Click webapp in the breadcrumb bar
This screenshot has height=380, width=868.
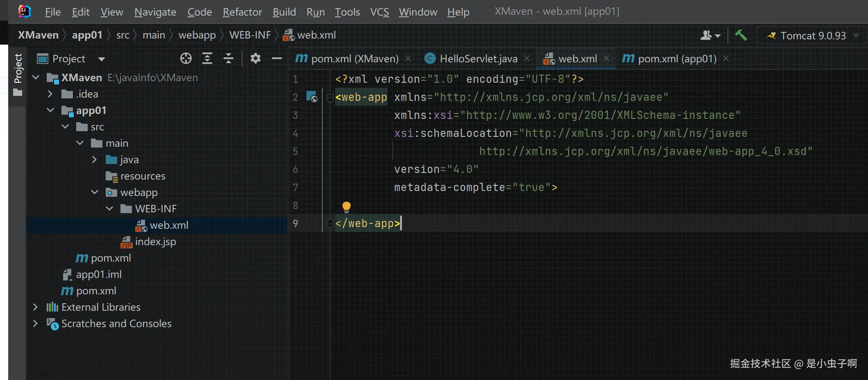coord(197,35)
